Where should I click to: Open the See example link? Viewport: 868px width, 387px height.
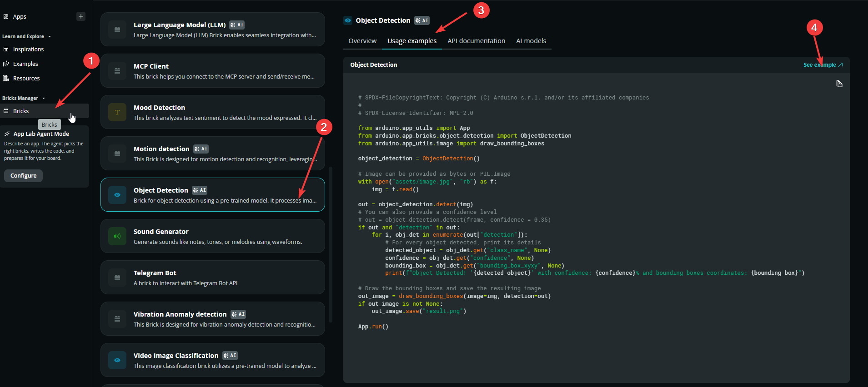[823, 65]
